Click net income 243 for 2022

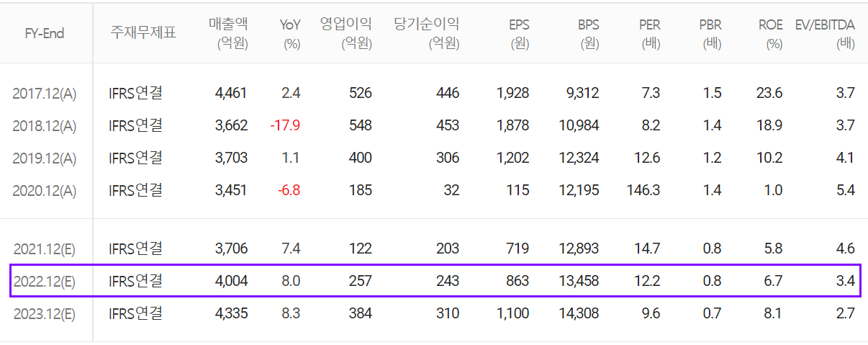click(x=447, y=281)
